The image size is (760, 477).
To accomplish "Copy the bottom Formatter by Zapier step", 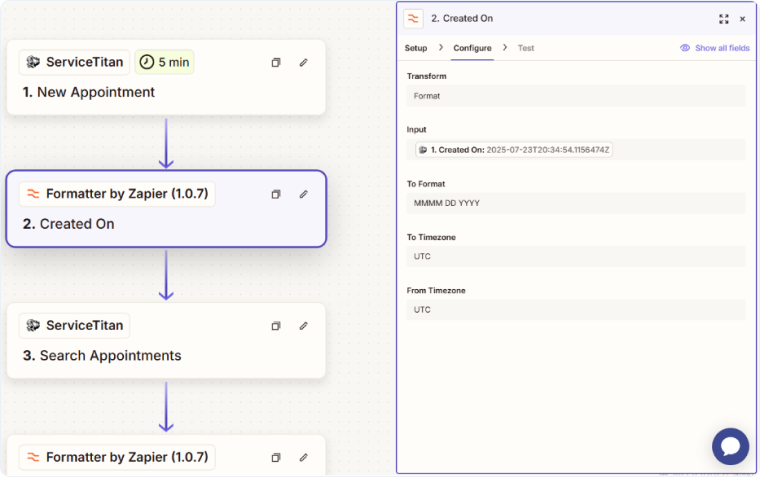I will click(276, 458).
